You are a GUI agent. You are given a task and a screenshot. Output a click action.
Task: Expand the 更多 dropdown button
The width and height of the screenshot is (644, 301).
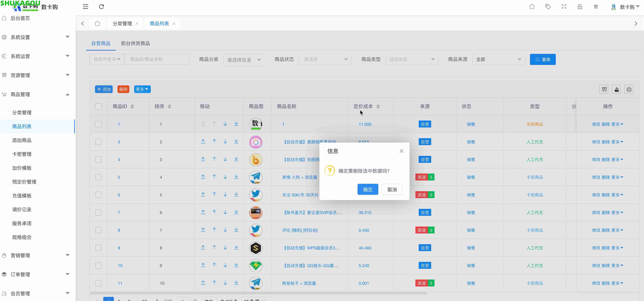(x=142, y=89)
